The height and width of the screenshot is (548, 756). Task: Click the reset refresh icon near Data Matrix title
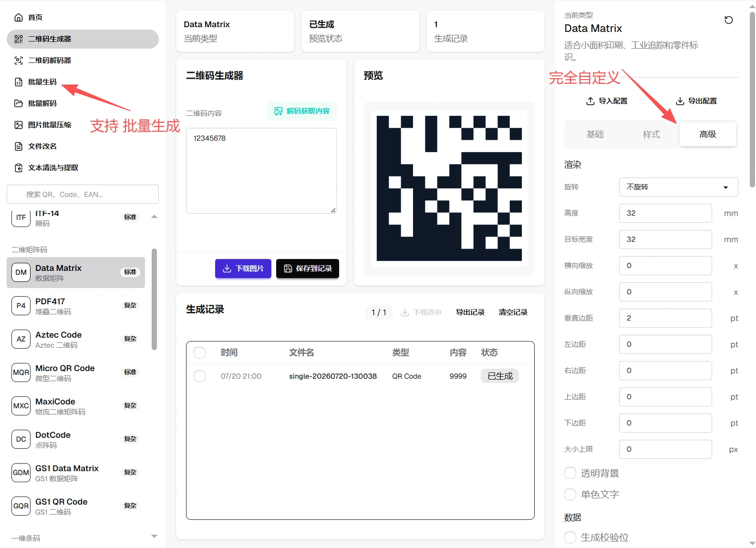(x=728, y=20)
